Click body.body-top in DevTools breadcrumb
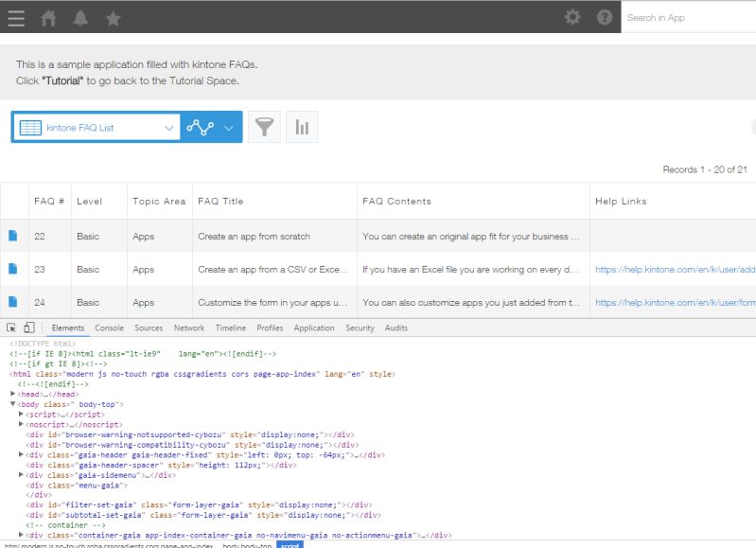 pyautogui.click(x=247, y=545)
